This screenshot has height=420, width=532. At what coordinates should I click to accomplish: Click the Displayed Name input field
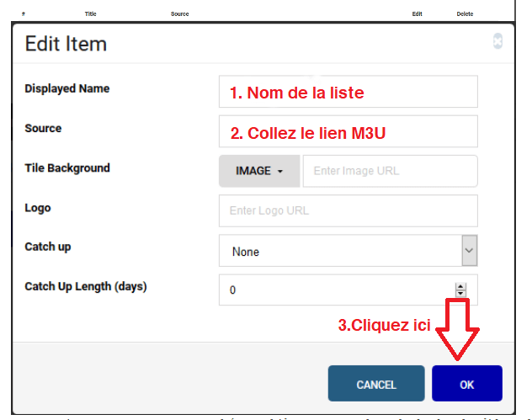click(x=348, y=92)
